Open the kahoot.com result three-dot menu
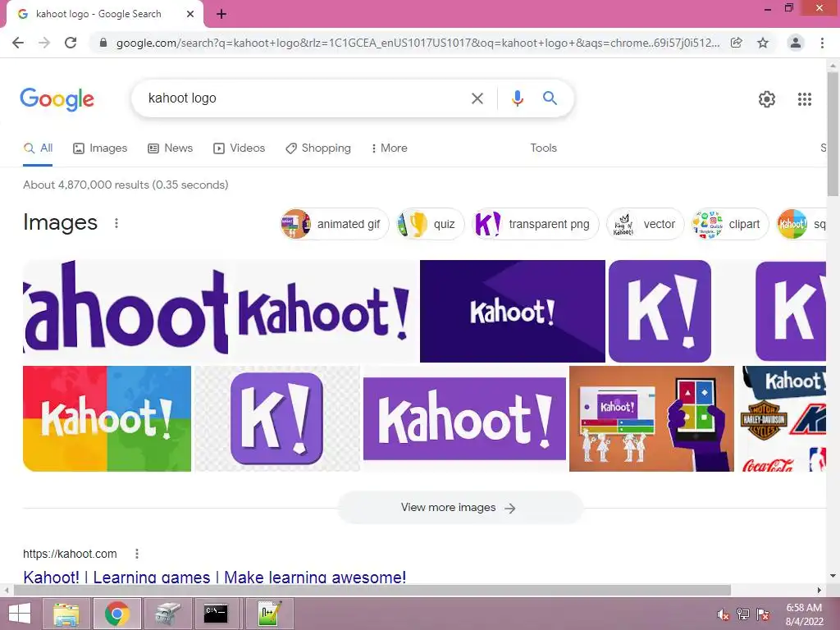This screenshot has width=840, height=630. point(137,554)
